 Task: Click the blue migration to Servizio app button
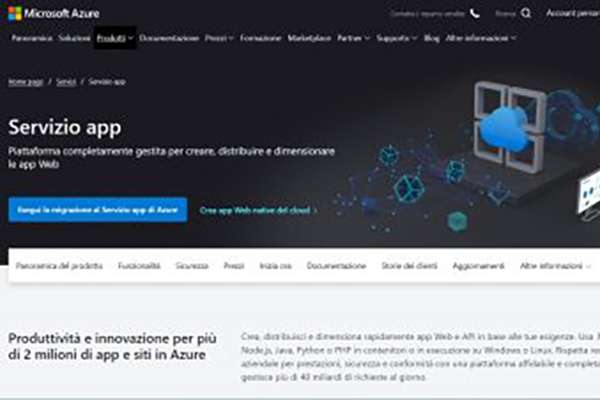click(x=98, y=210)
